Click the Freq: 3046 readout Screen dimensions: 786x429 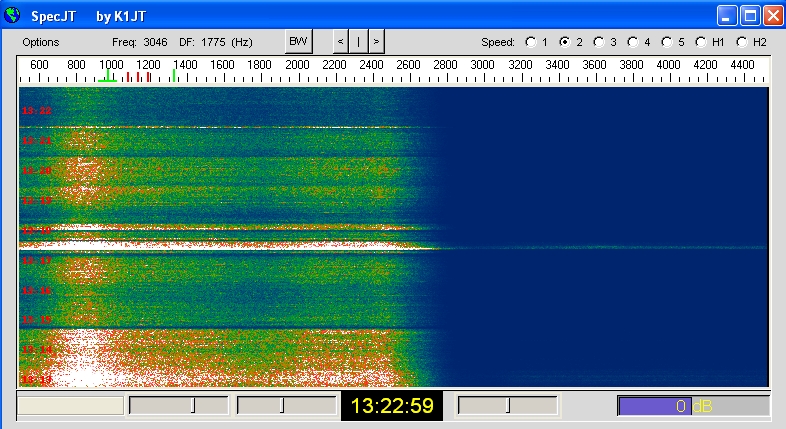[139, 42]
